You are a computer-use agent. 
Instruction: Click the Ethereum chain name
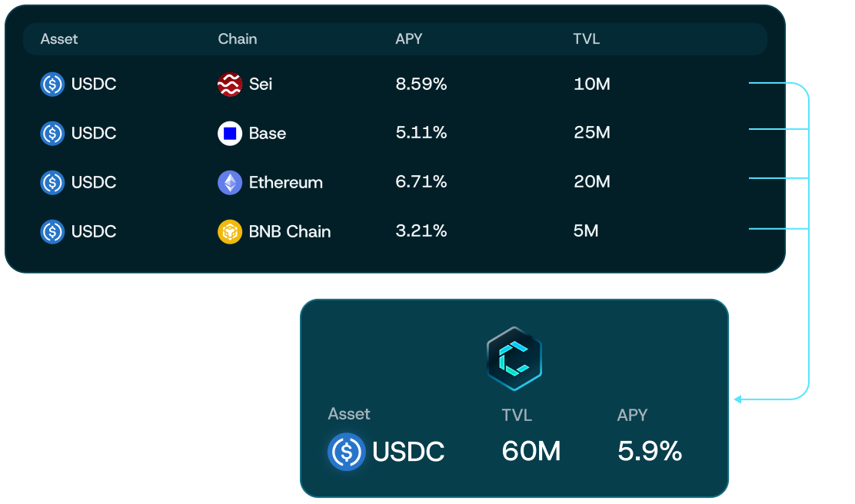coord(285,183)
